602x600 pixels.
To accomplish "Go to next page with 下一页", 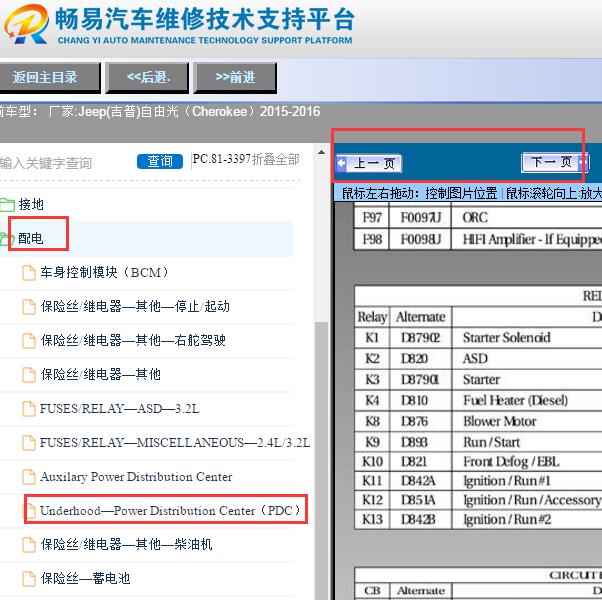I will (x=555, y=162).
